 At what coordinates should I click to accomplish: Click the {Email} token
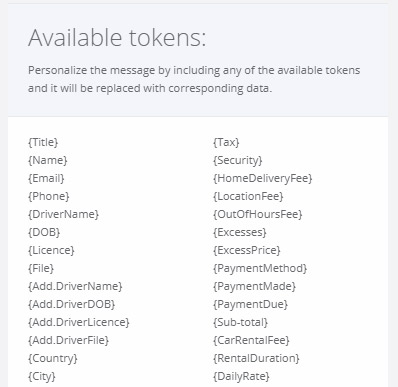[x=46, y=178]
